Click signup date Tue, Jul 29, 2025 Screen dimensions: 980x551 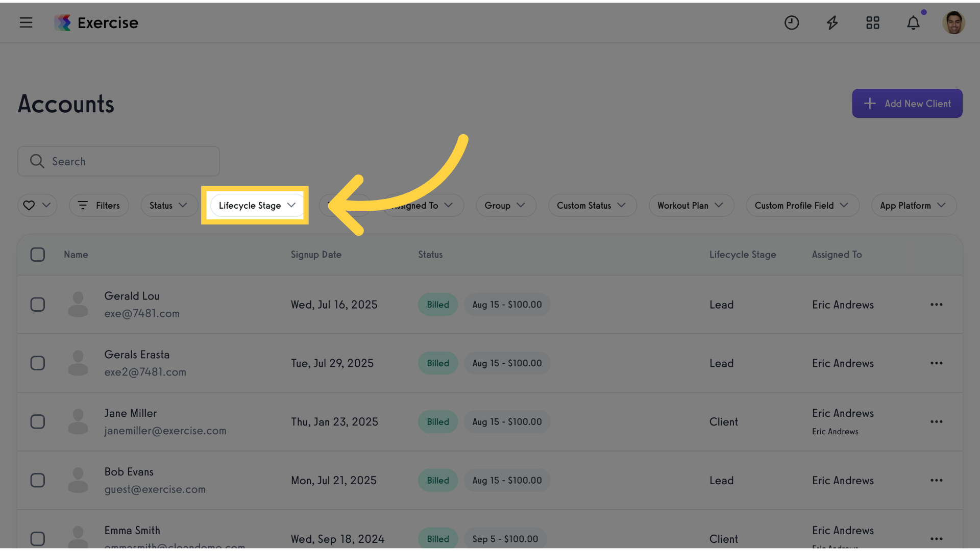tap(332, 363)
